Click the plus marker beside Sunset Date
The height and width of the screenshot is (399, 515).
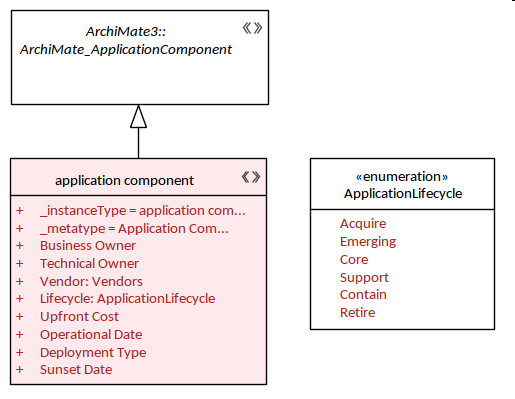pyautogui.click(x=20, y=369)
